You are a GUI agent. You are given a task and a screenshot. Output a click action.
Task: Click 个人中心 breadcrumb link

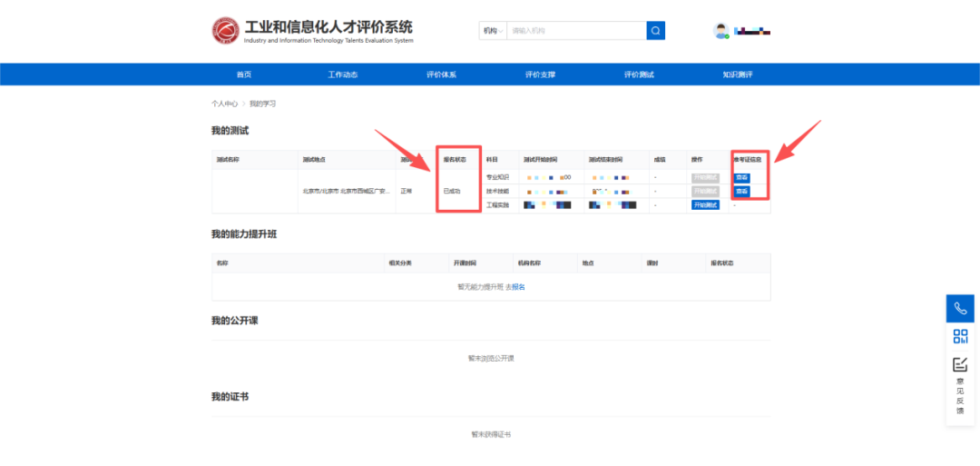pyautogui.click(x=224, y=104)
